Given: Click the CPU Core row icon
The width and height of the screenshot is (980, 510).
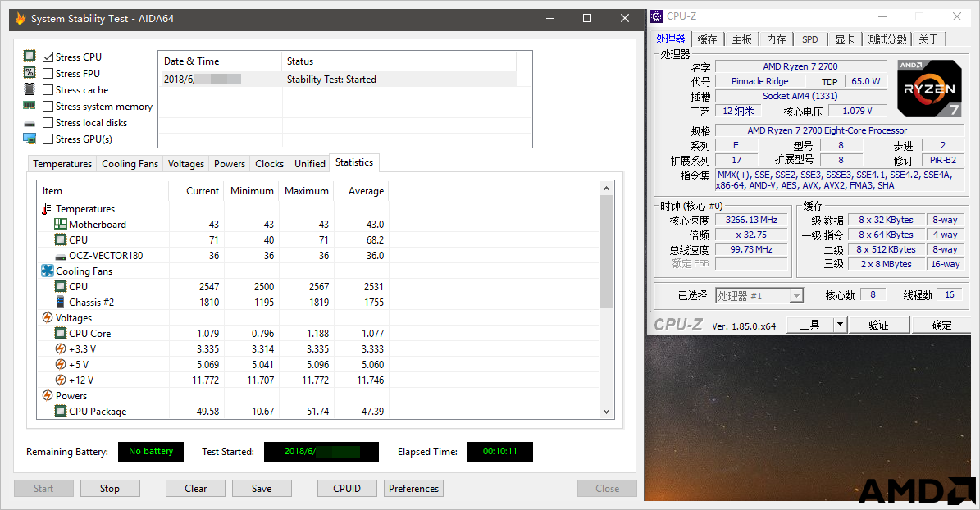Looking at the screenshot, I should coord(61,333).
